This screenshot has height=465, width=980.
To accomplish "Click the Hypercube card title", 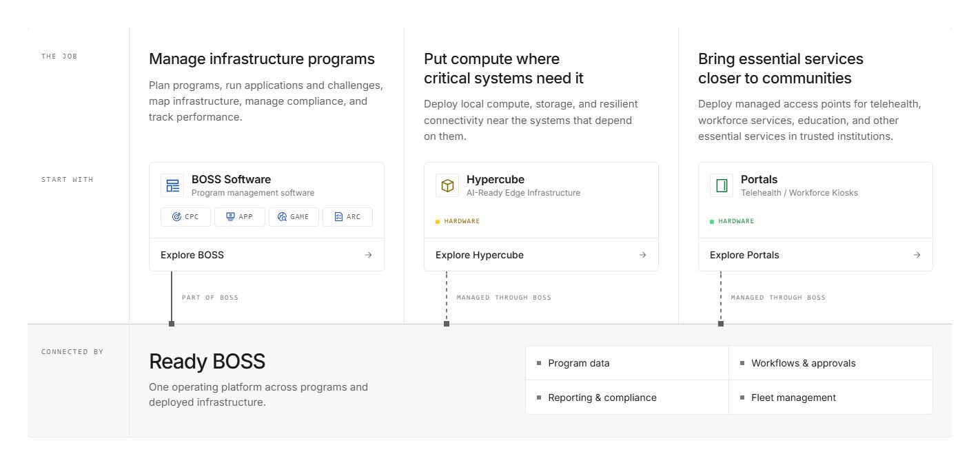I will (x=496, y=180).
